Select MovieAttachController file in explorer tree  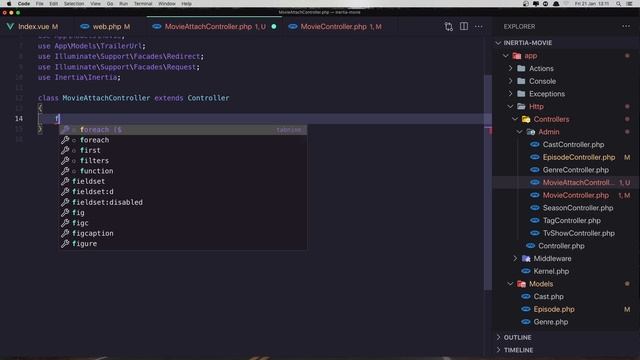click(566, 182)
